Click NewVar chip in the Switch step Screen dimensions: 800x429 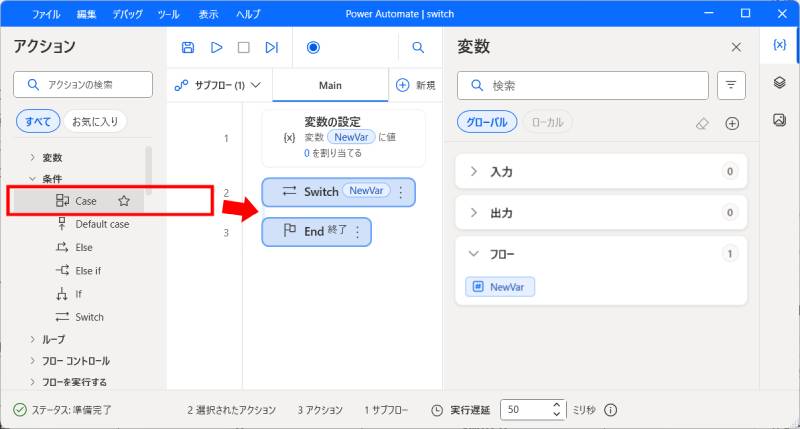point(366,191)
